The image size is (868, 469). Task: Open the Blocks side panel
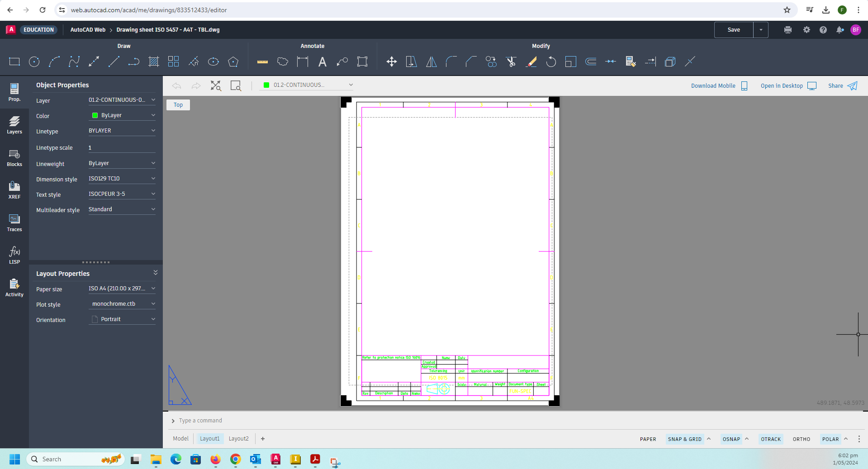(x=14, y=157)
